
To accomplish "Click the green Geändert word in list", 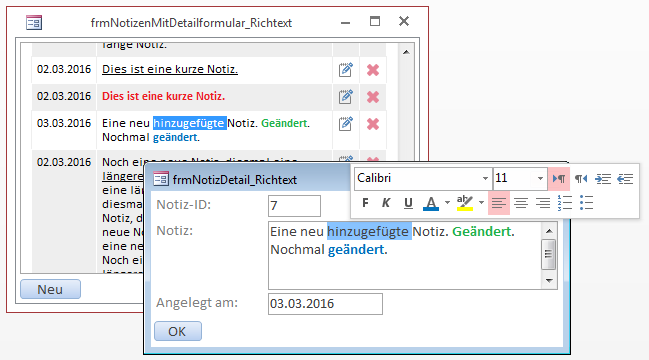I will coord(284,123).
